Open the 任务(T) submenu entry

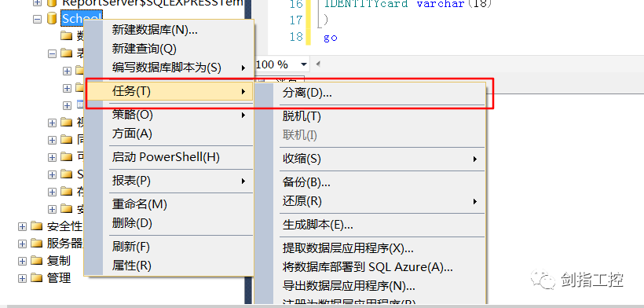click(169, 91)
